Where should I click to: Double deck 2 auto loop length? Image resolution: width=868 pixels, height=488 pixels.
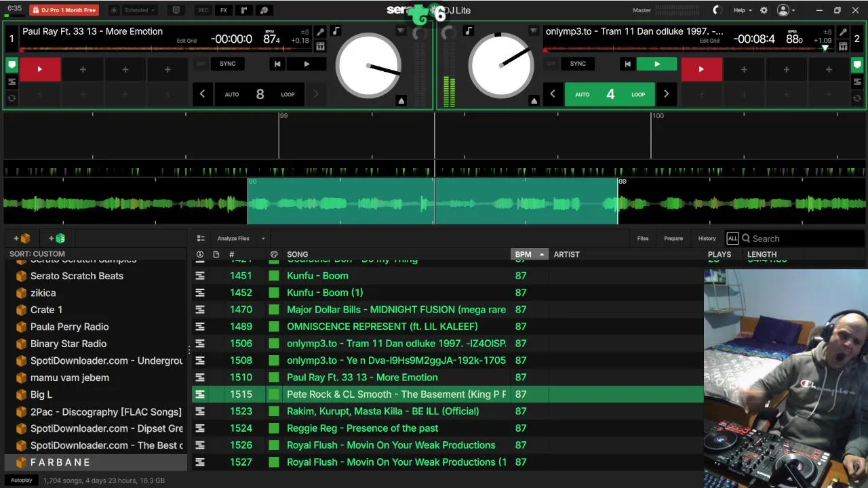click(666, 94)
